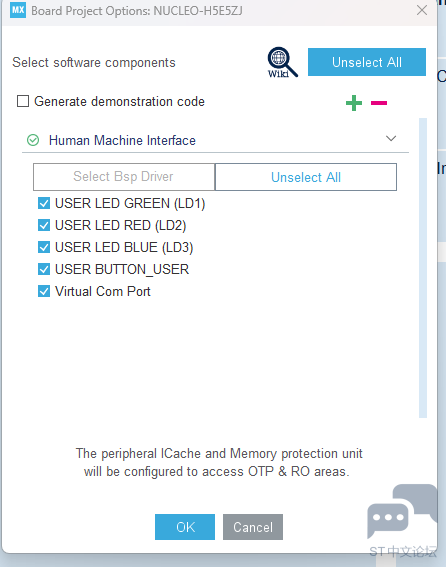
Task: Open the chat bubbles feedback icon
Action: 402,511
